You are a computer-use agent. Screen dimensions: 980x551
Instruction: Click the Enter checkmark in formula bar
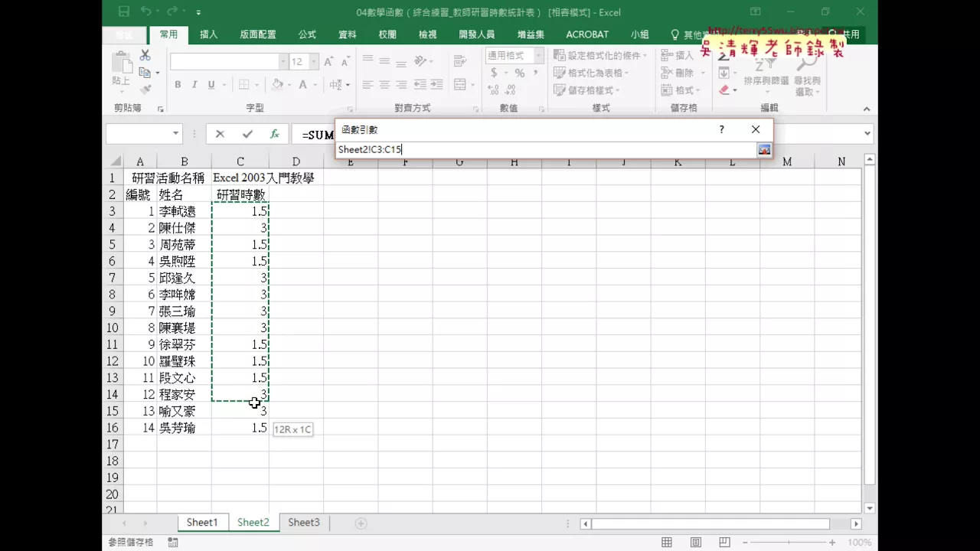(247, 134)
